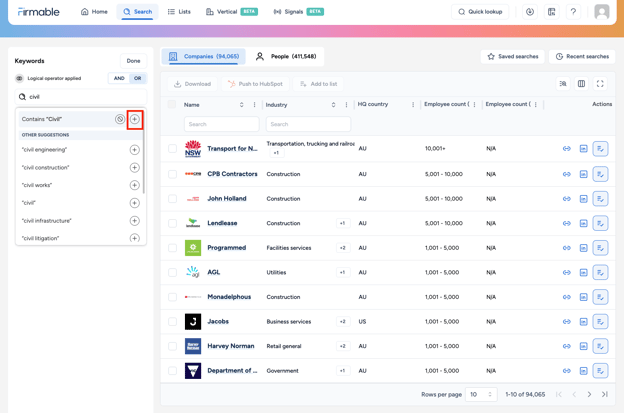Open the Signals beta menu item

click(x=298, y=12)
